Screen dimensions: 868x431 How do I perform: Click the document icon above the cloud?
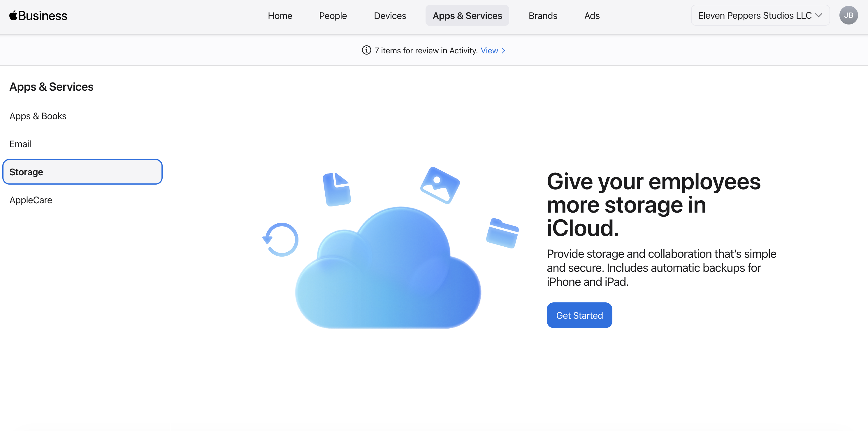337,189
